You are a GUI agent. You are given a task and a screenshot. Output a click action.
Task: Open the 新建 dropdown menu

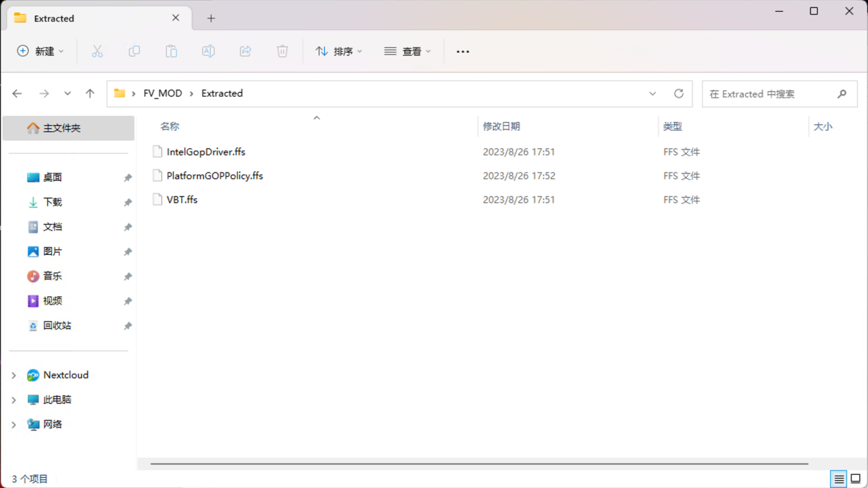[x=40, y=51]
